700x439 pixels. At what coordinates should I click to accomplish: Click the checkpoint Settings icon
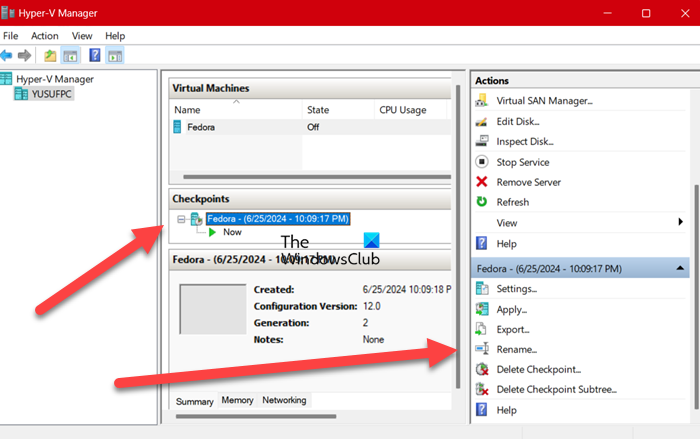click(482, 288)
